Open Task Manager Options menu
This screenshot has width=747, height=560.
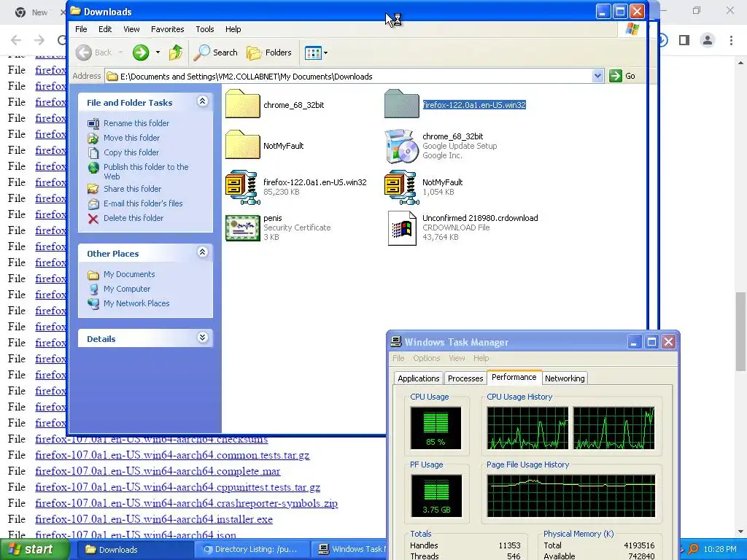pyautogui.click(x=426, y=358)
